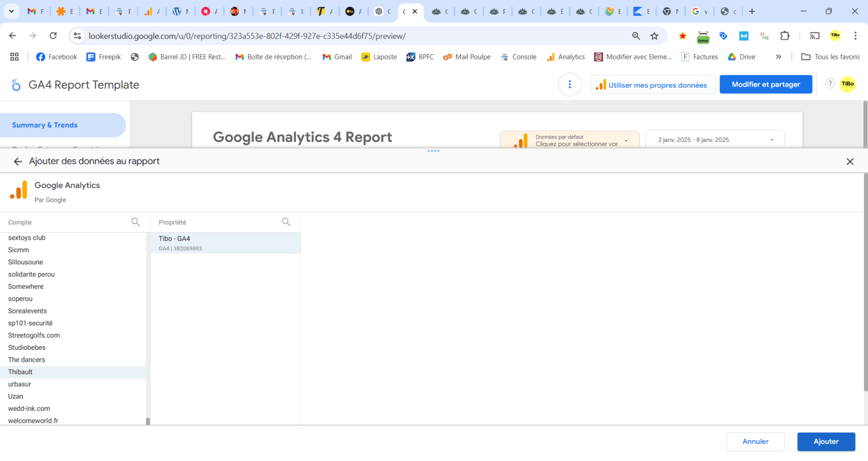Viewport: 868px width, 461px height.
Task: Click the Looker Studio logo icon
Action: coord(16,85)
